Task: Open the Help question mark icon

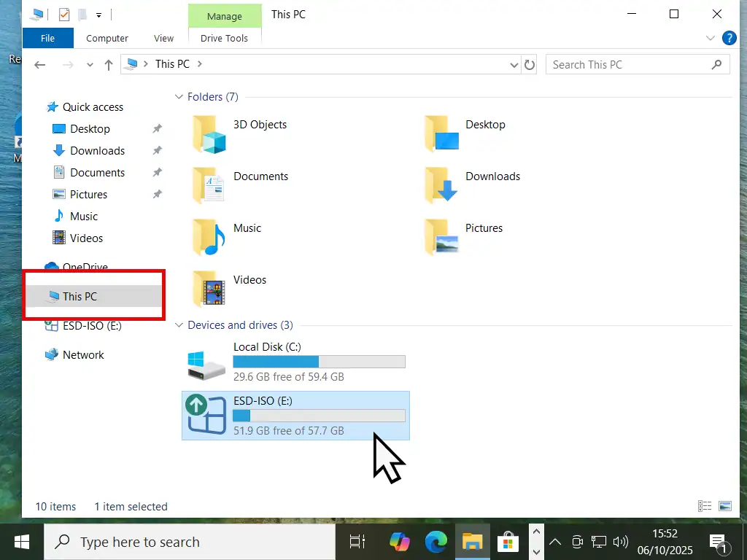Action: 728,38
